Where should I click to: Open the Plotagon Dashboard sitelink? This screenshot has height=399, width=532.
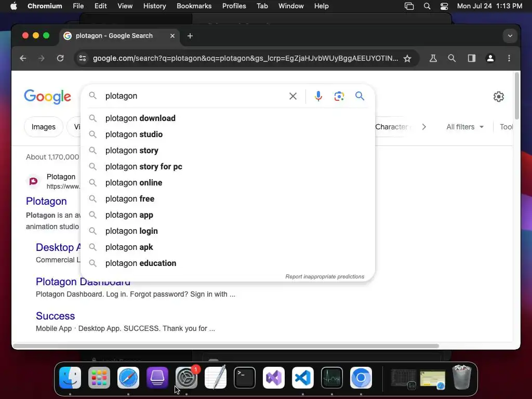coord(83,282)
